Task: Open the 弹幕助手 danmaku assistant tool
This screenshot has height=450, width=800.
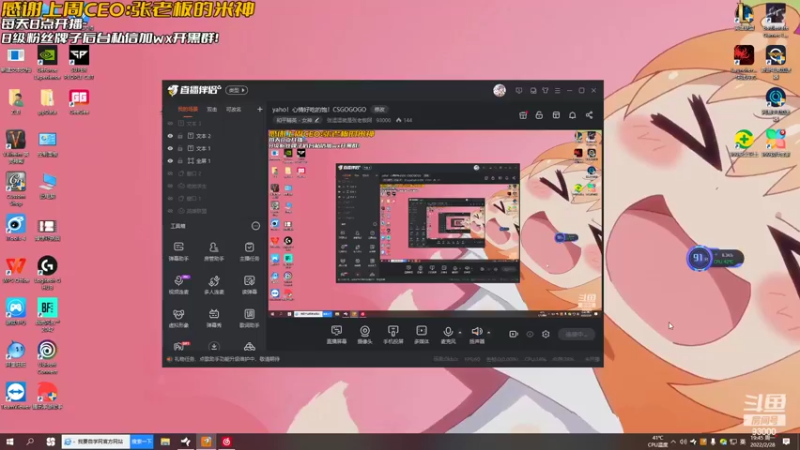Action: click(x=179, y=251)
